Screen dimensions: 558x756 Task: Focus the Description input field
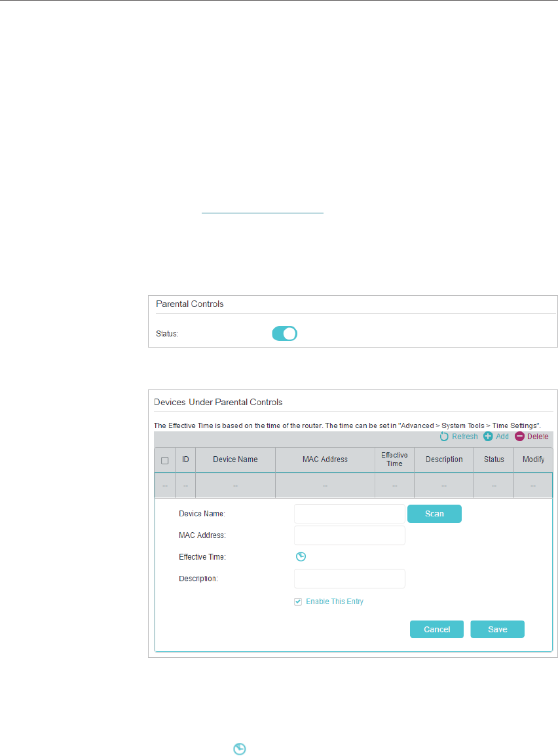pyautogui.click(x=350, y=579)
